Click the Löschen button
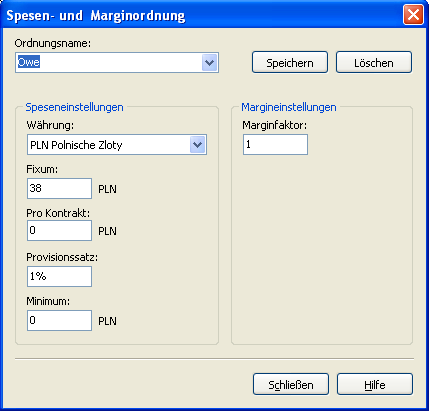Image resolution: width=429 pixels, height=411 pixels. click(374, 62)
